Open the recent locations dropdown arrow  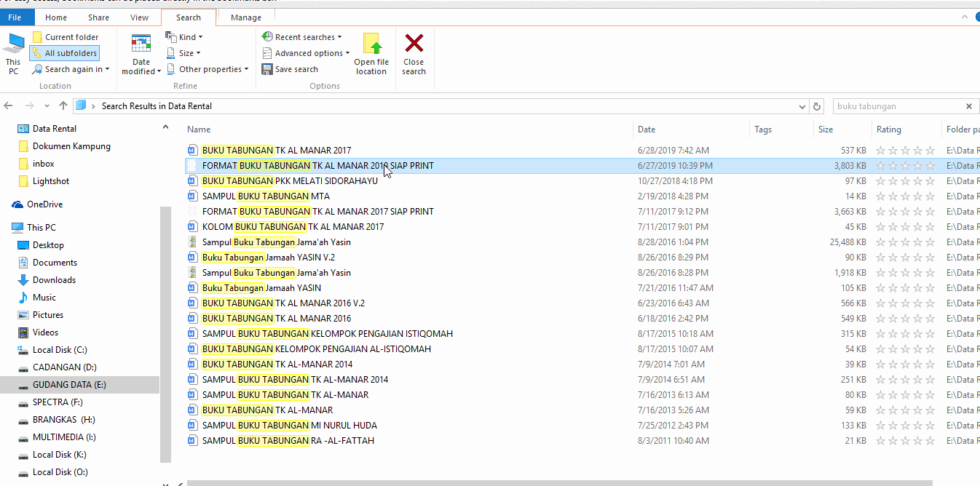coord(47,106)
